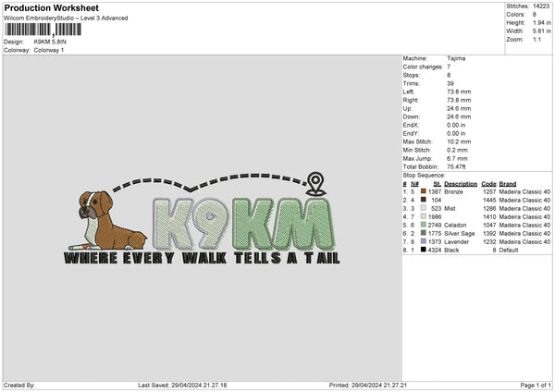Click the 'Printed: 29/04/2024 21.27.21' text
This screenshot has height=392, width=555.
(368, 386)
